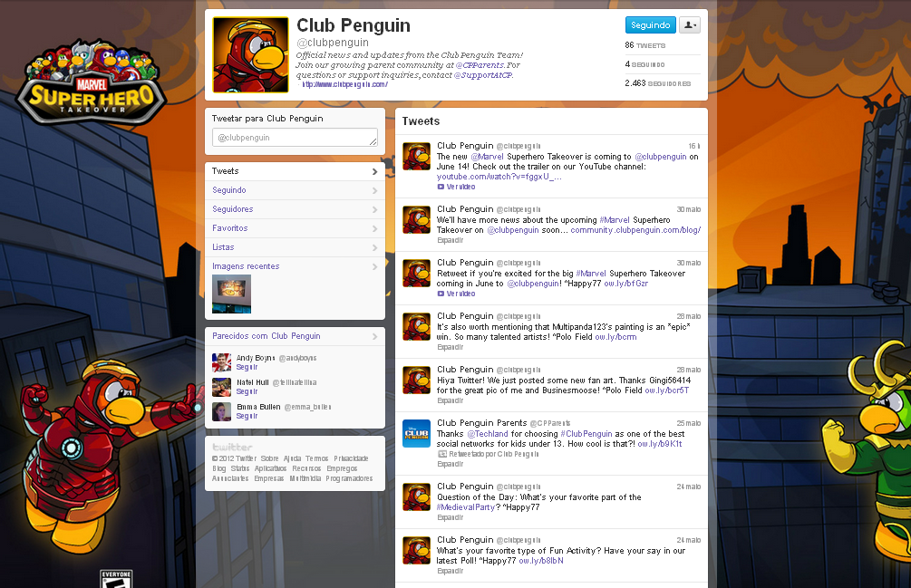Open the @Techland mention
The width and height of the screenshot is (911, 588).
(488, 434)
